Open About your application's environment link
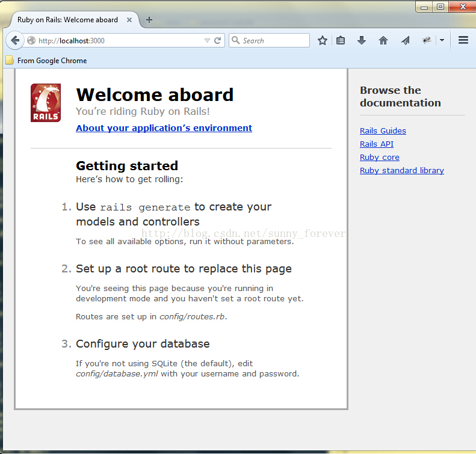This screenshot has width=476, height=454. point(164,128)
